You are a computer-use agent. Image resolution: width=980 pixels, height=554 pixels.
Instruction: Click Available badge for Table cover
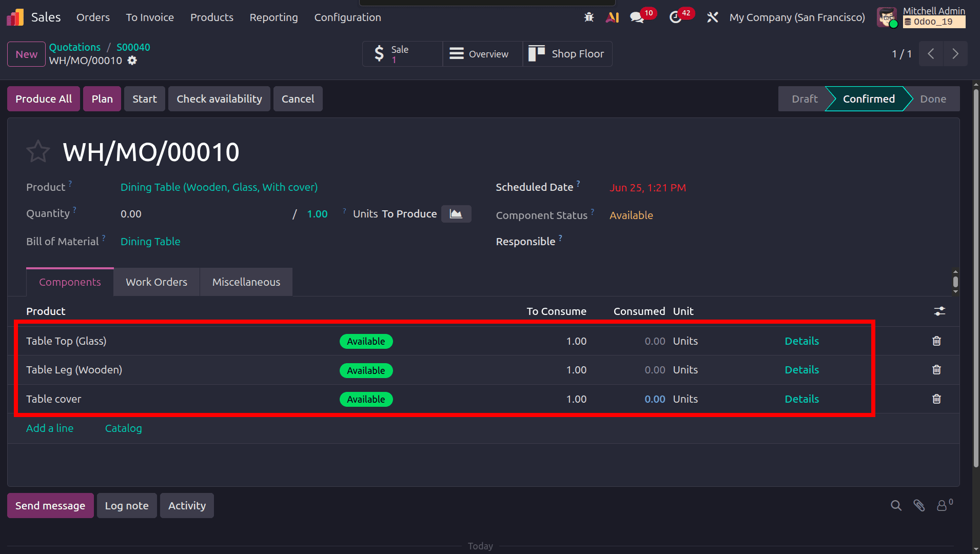click(366, 400)
